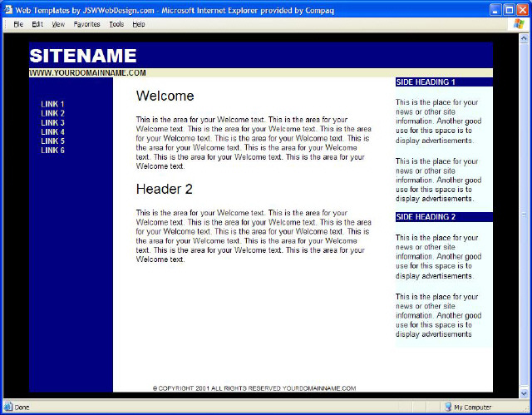The height and width of the screenshot is (415, 532).
Task: Maximize the Internet Explorer window
Action: coord(510,10)
